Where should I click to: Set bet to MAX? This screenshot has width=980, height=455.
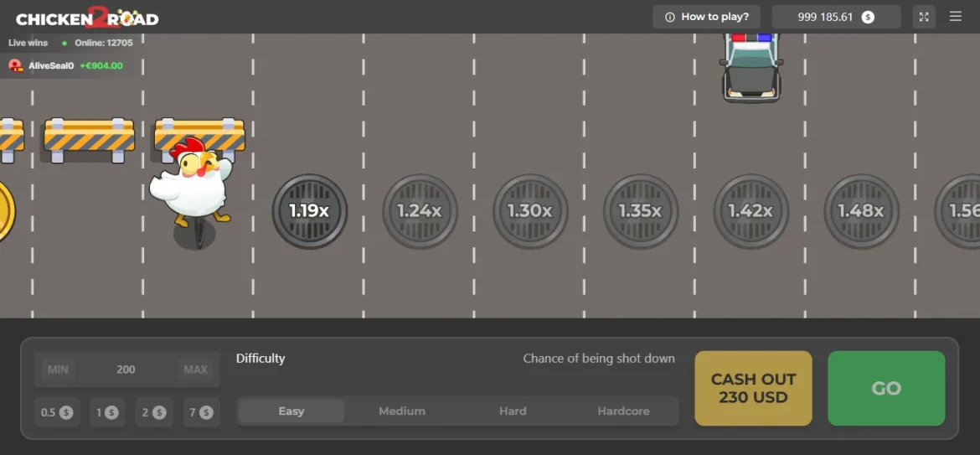tap(196, 370)
